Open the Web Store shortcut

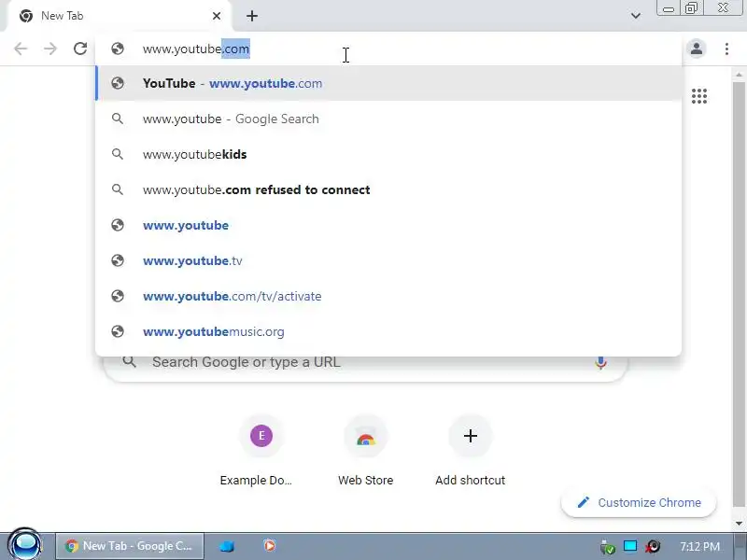click(x=365, y=451)
